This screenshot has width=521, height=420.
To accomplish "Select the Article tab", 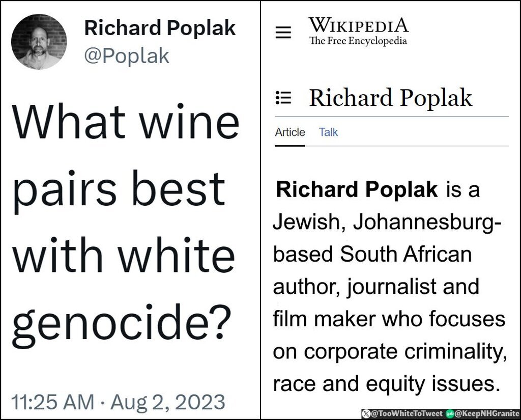I will pyautogui.click(x=290, y=132).
